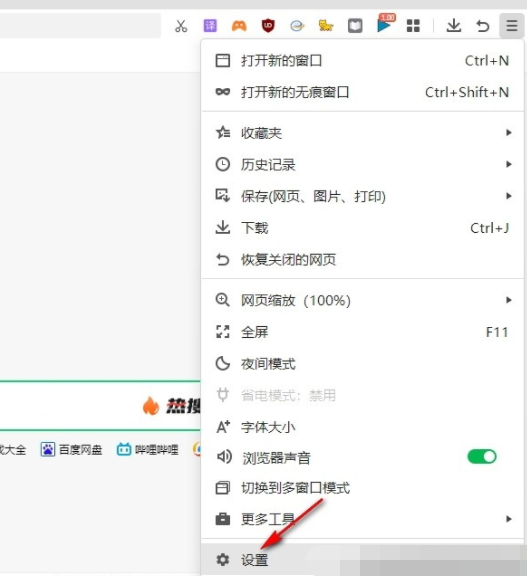The width and height of the screenshot is (527, 576).
Task: Open 下载 from the menu
Action: [362, 228]
